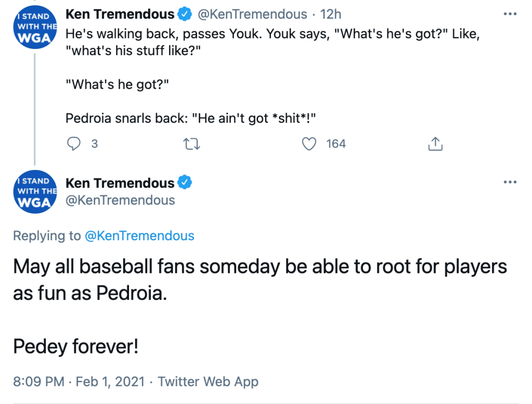Viewport: 532px width, 404px height.
Task: Click the Pedey forever! tweet text
Action: [76, 346]
